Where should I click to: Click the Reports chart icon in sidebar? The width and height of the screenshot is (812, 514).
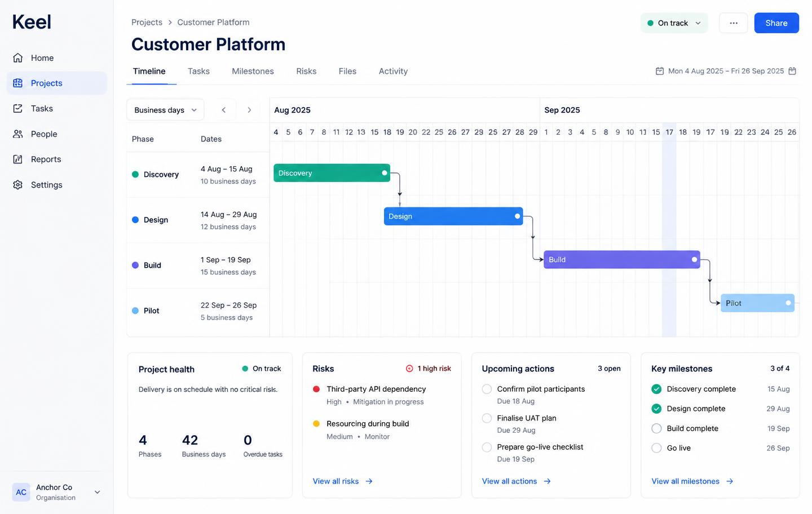(x=18, y=159)
